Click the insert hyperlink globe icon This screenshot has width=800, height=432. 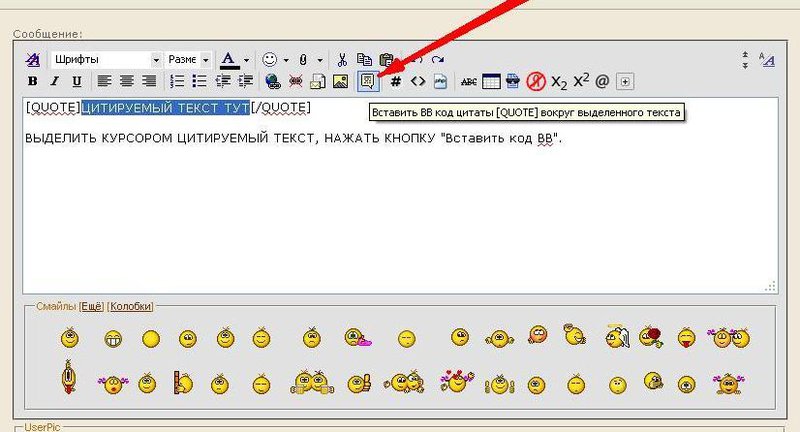click(272, 81)
